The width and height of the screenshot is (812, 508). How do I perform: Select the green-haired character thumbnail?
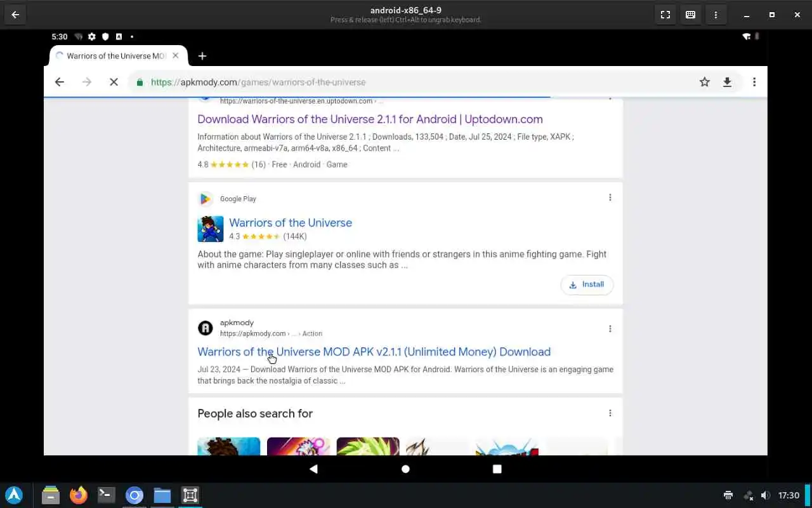coord(368,446)
